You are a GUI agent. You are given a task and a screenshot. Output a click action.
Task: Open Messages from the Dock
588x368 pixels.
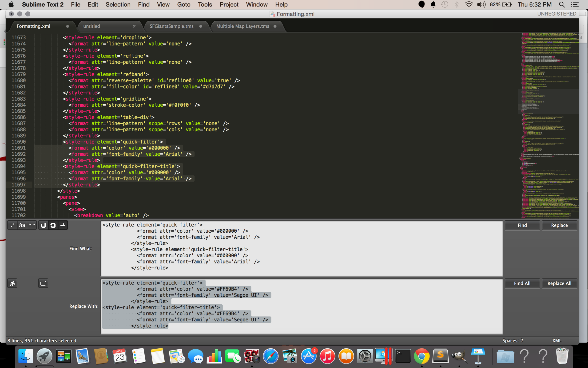coord(195,356)
